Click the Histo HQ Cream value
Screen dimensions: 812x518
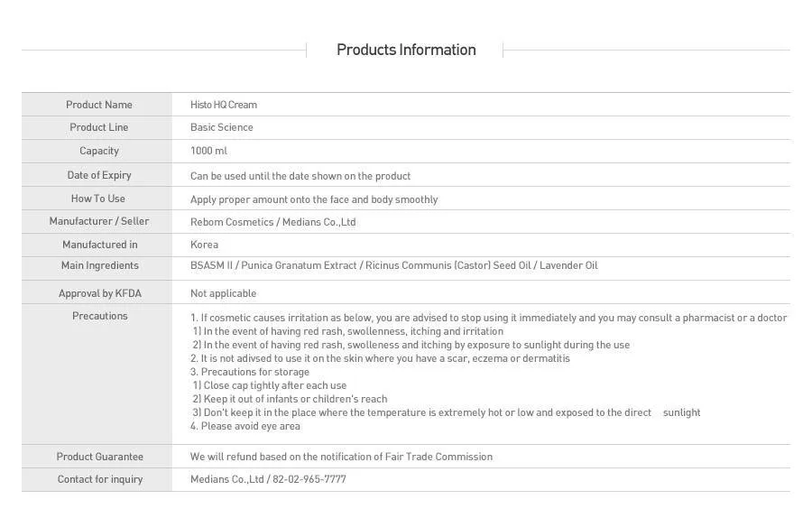click(x=223, y=105)
